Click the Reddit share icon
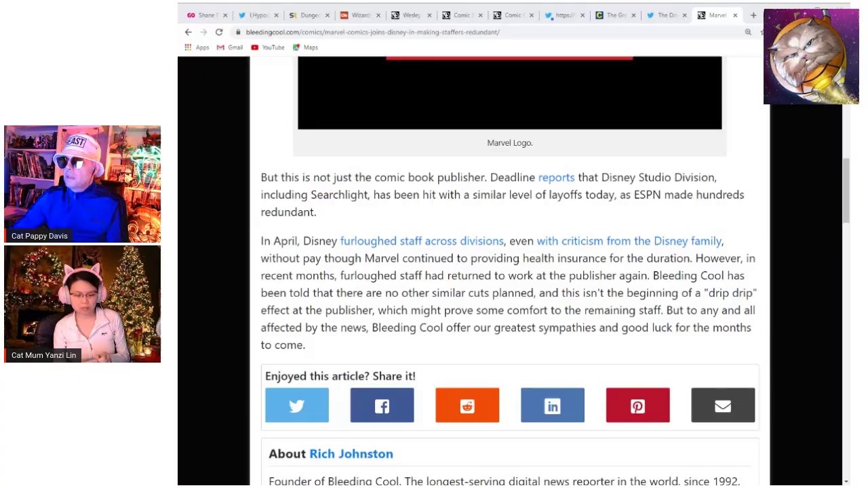Image resolution: width=868 pixels, height=488 pixels. [467, 405]
